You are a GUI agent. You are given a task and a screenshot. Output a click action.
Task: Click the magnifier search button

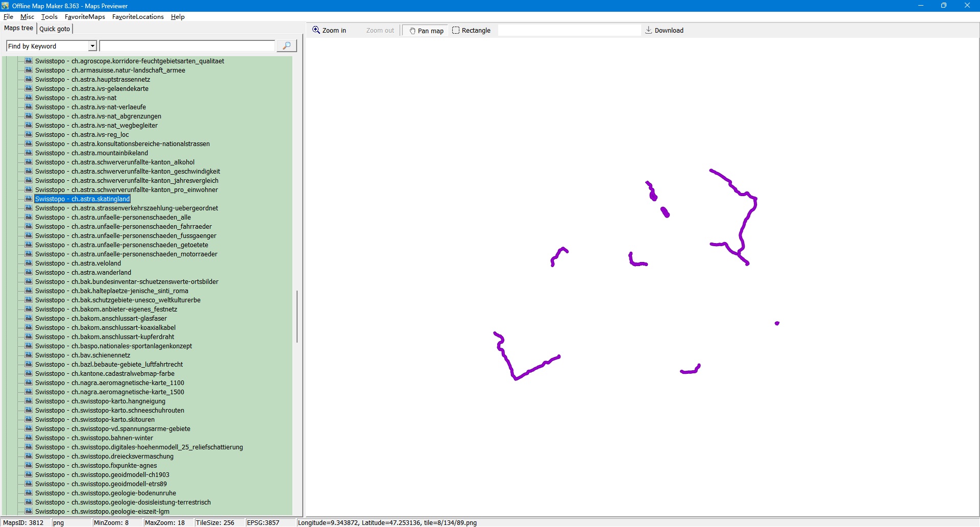pos(286,46)
